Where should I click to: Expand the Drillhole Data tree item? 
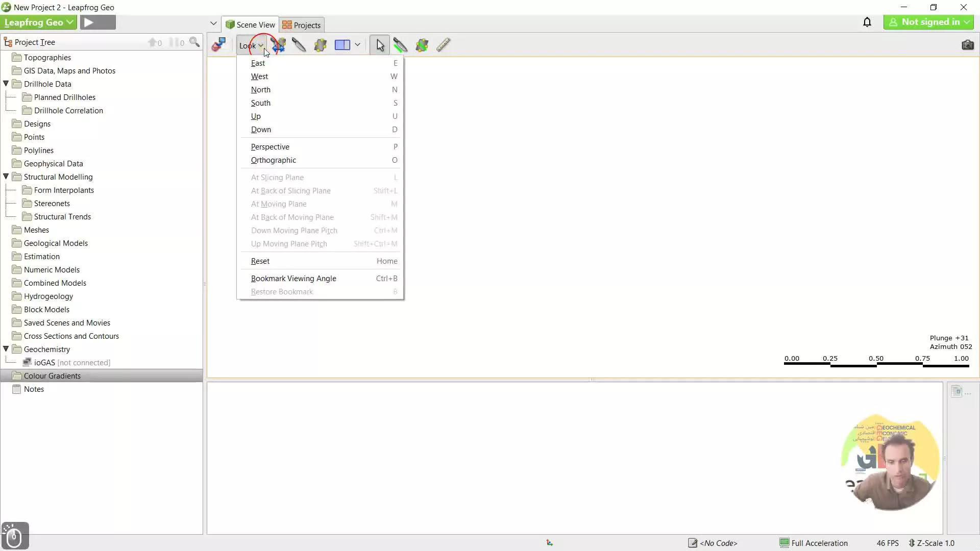pyautogui.click(x=6, y=84)
